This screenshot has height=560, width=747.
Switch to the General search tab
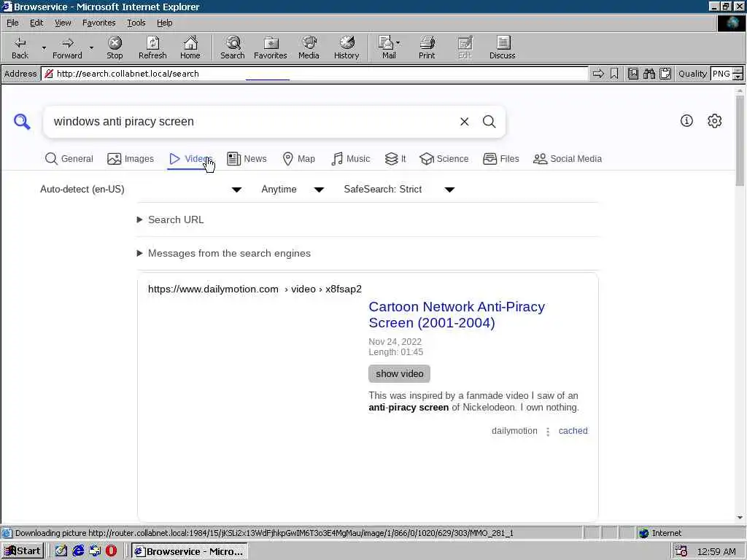pyautogui.click(x=69, y=158)
